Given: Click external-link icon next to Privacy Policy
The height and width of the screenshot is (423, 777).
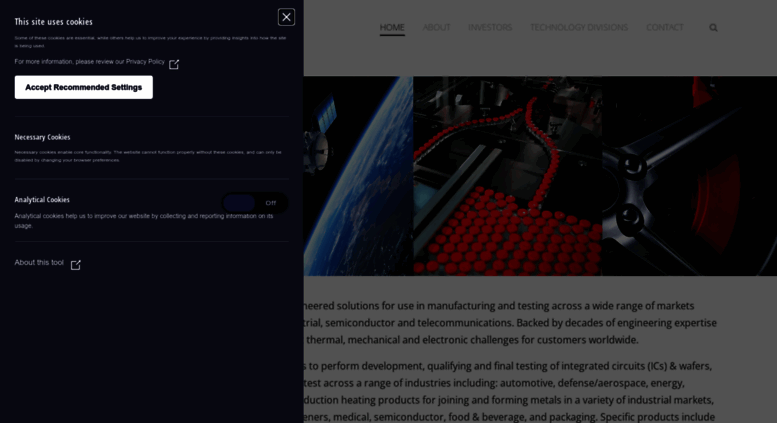Looking at the screenshot, I should click(x=174, y=64).
